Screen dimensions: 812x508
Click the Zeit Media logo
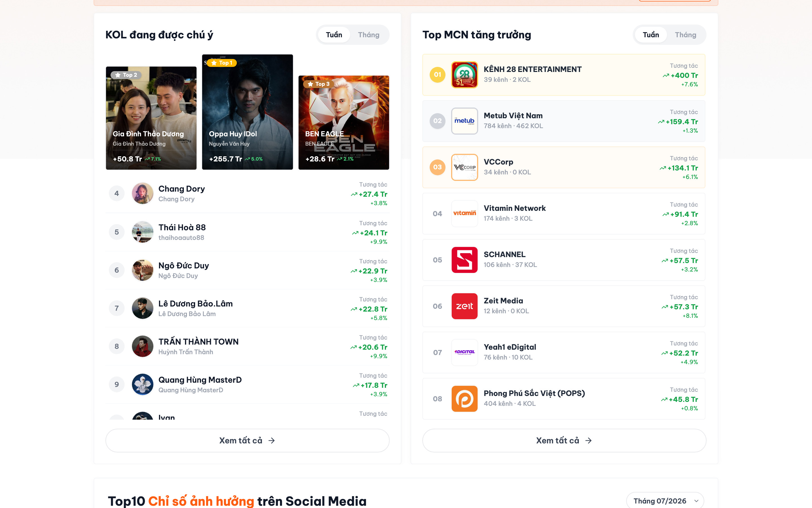point(464,306)
